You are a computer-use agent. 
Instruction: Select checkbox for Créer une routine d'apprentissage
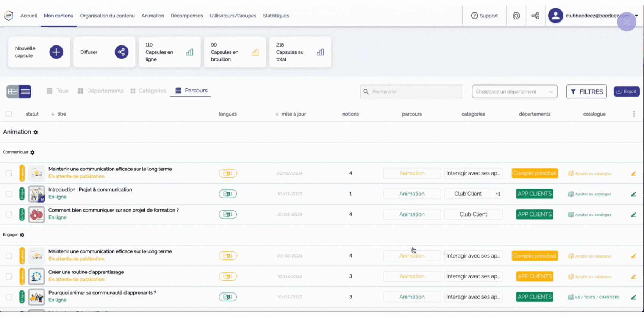pyautogui.click(x=9, y=276)
